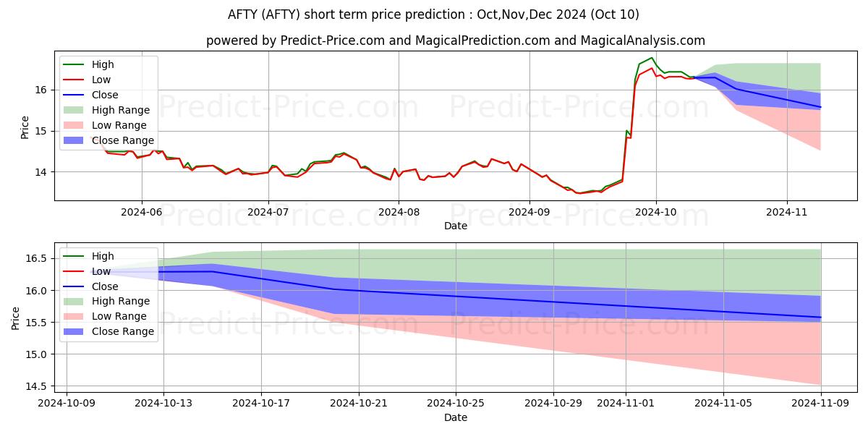Click the powered by Predict-Price.com subtitle
This screenshot has width=868, height=434.
[455, 41]
